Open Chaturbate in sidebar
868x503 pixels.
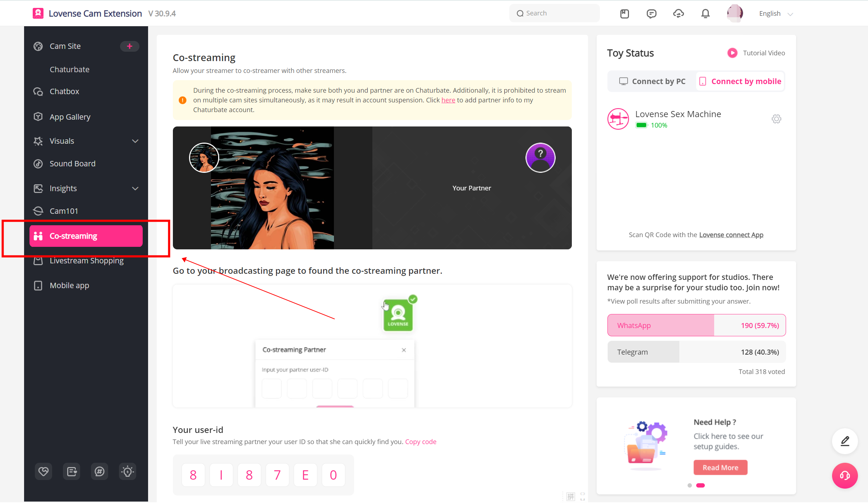(x=69, y=69)
